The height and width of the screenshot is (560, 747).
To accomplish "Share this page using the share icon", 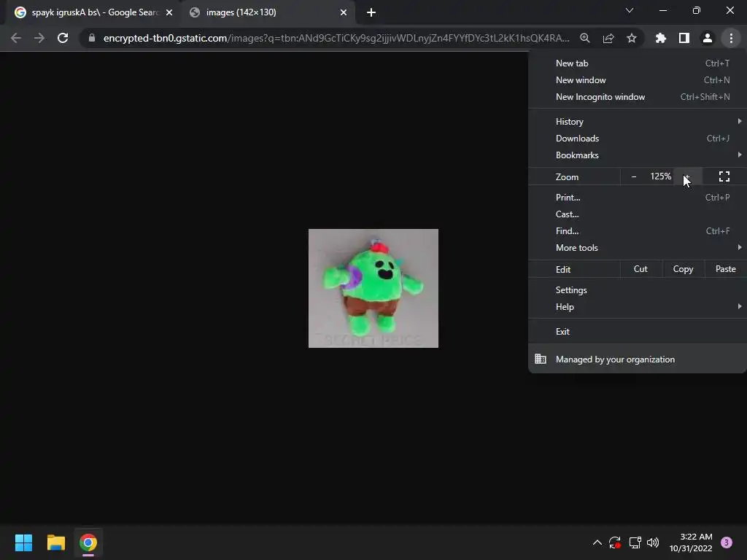I will click(x=608, y=38).
